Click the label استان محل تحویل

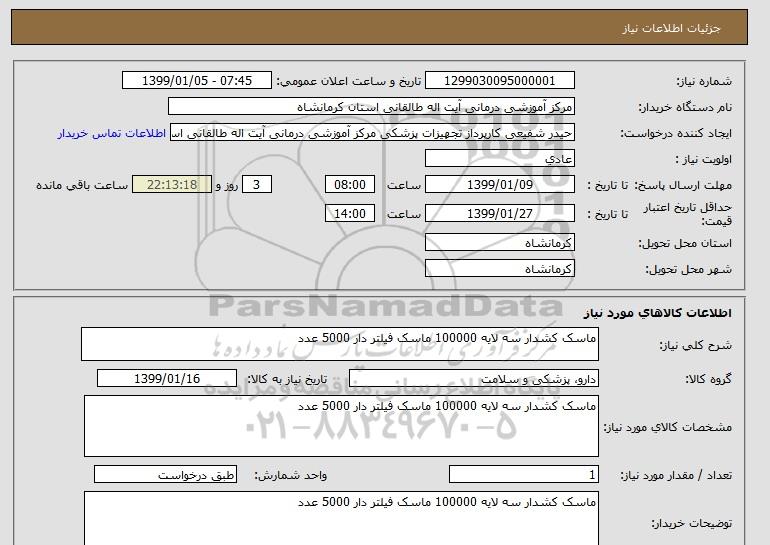tap(685, 243)
